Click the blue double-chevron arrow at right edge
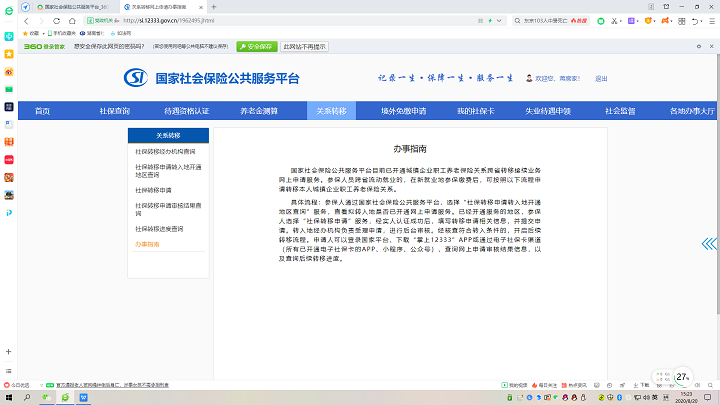Image resolution: width=720 pixels, height=405 pixels. (x=708, y=244)
